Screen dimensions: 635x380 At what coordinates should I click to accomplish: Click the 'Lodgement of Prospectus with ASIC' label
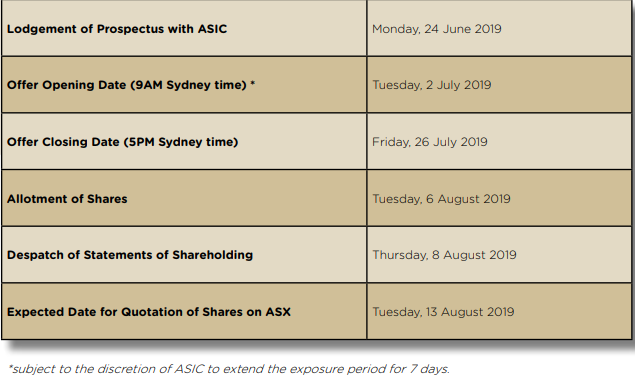(x=117, y=29)
